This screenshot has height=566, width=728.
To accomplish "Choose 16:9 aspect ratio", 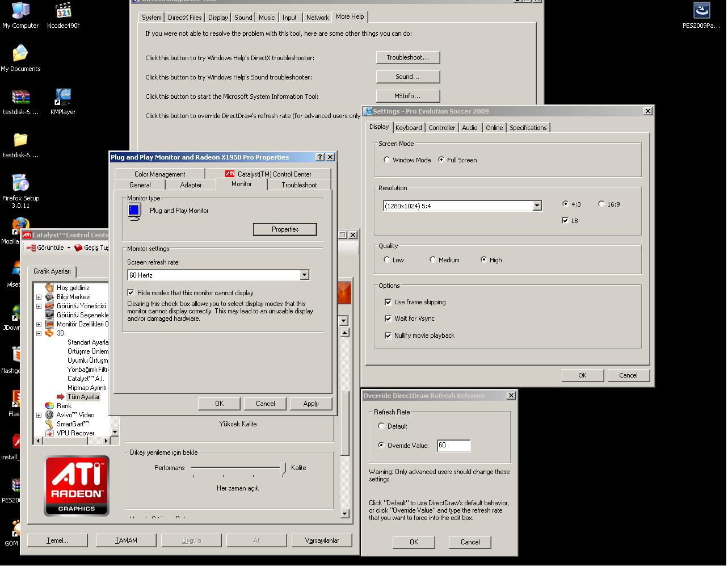I will click(x=601, y=204).
